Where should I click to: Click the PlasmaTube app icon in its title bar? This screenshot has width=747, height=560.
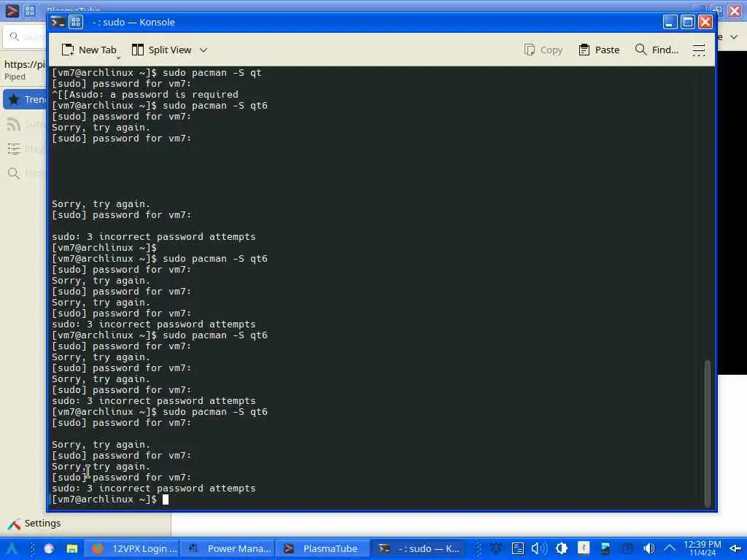(12, 10)
